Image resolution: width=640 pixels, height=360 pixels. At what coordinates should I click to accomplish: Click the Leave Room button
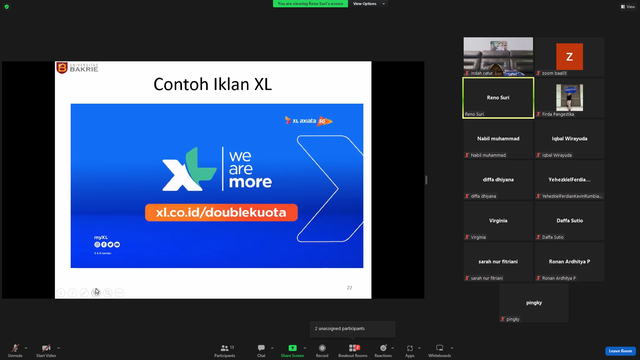pos(620,351)
